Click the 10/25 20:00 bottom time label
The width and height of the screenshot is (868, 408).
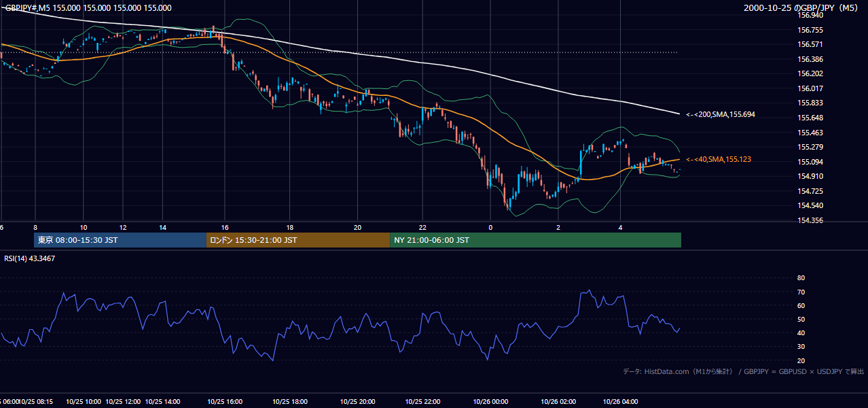(358, 402)
